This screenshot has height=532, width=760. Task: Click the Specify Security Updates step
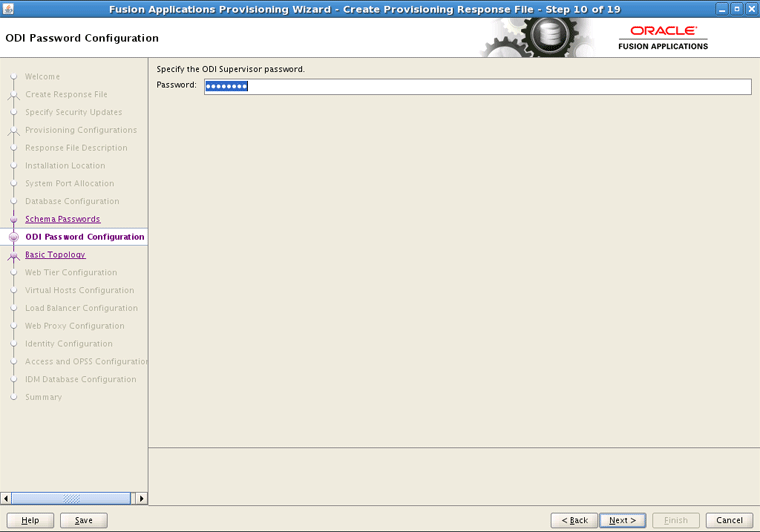click(74, 112)
